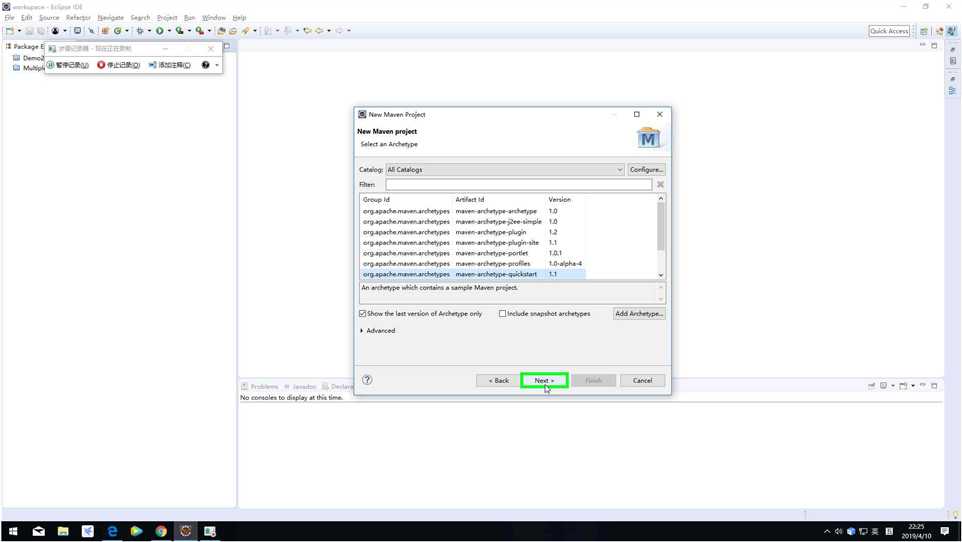
Task: Select the maven-archetype-plugin-site row
Action: click(x=472, y=243)
